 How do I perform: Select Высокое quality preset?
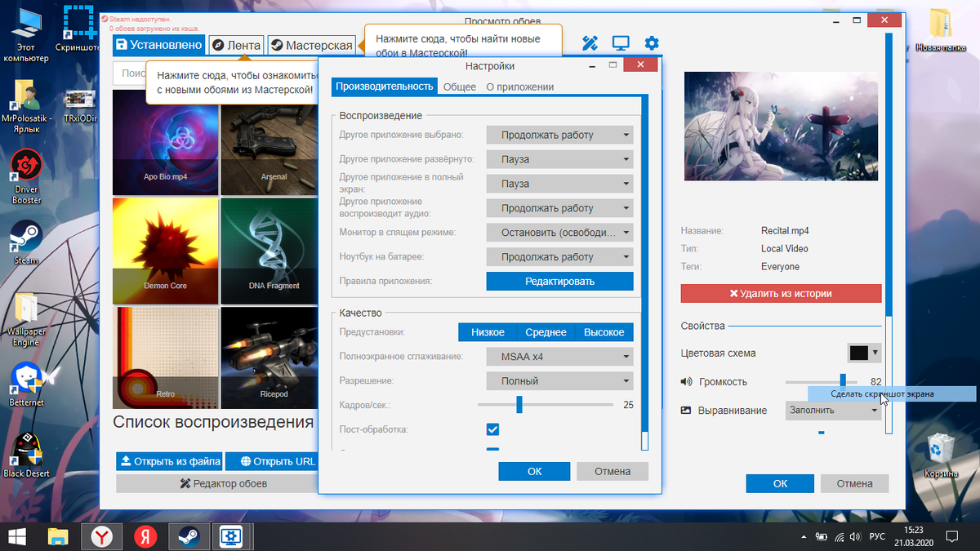[604, 332]
